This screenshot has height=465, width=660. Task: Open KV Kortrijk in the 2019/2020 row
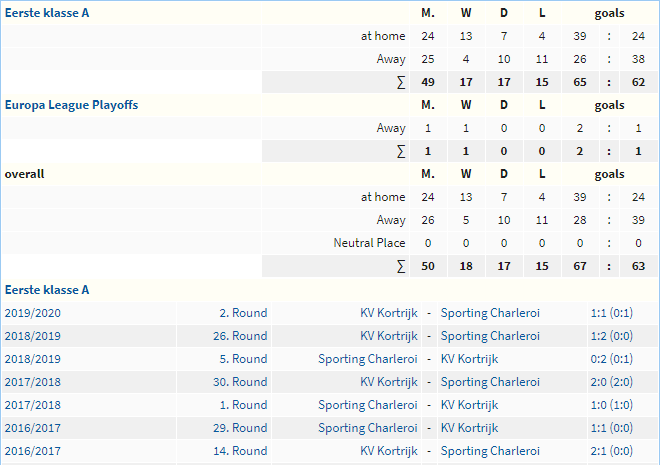[x=389, y=313]
